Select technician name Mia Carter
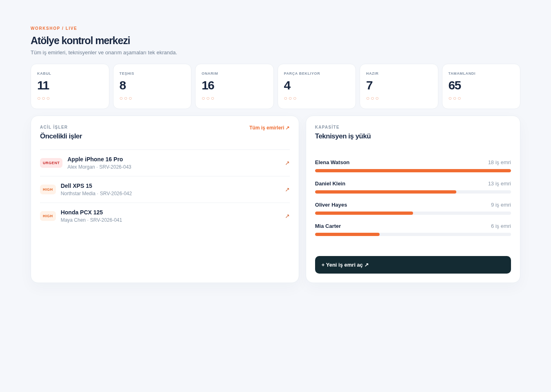551x392 pixels. pyautogui.click(x=328, y=226)
